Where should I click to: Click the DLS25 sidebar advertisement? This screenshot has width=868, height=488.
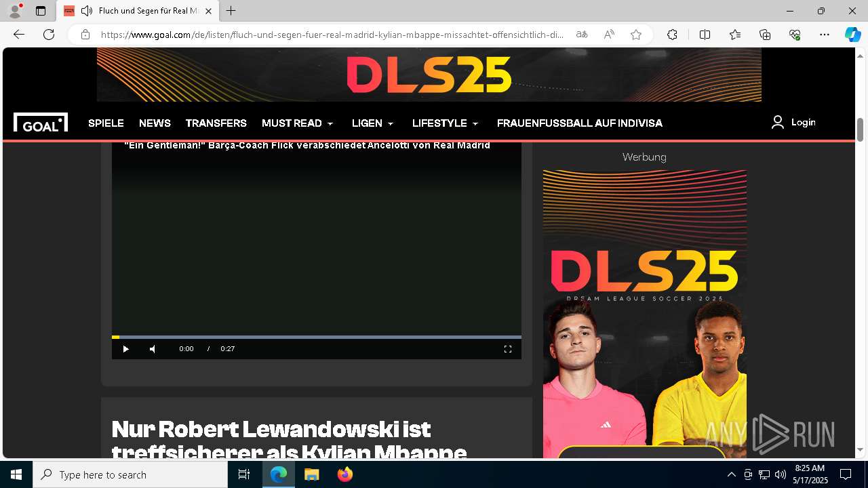(644, 314)
